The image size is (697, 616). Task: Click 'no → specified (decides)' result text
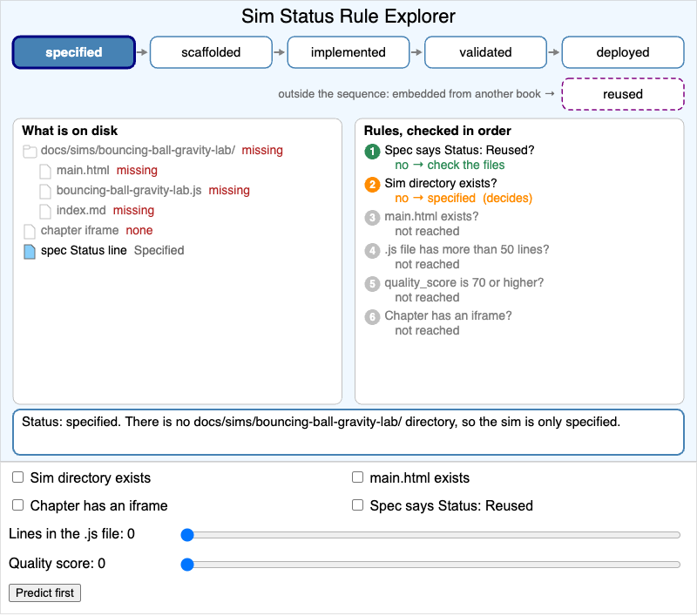464,199
